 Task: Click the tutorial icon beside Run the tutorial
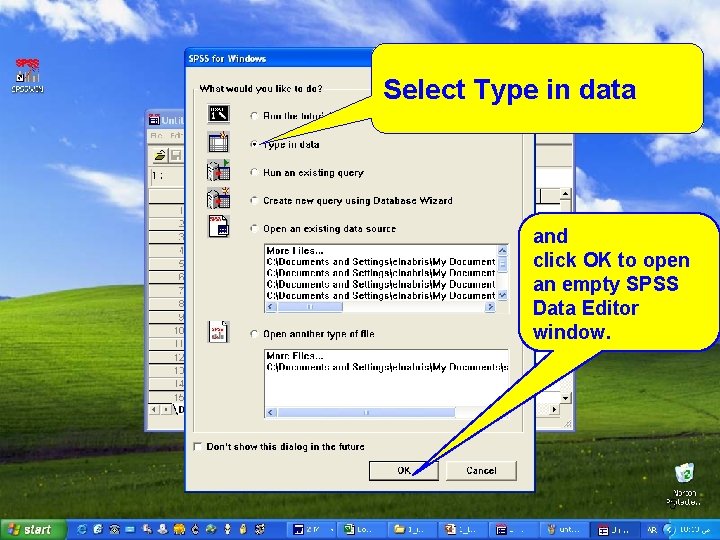[219, 114]
